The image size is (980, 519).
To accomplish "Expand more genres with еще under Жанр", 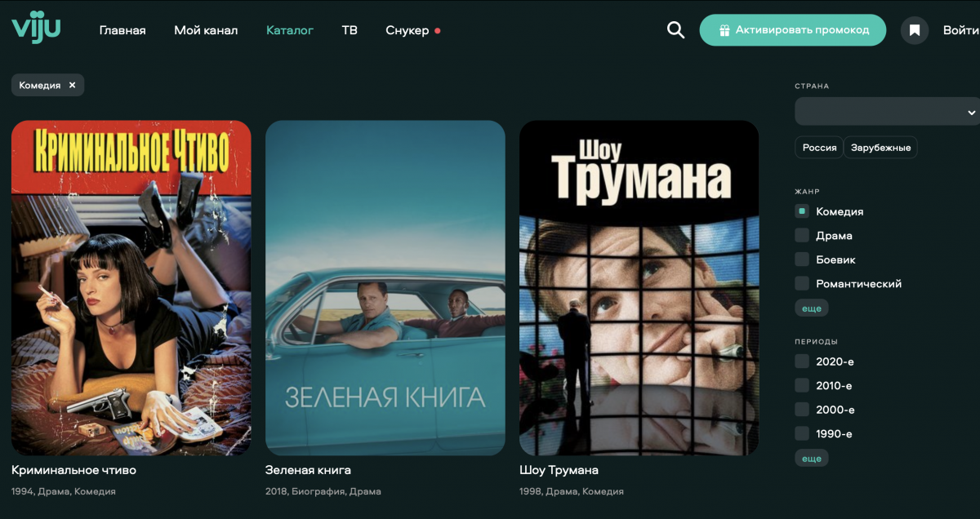I will click(811, 308).
